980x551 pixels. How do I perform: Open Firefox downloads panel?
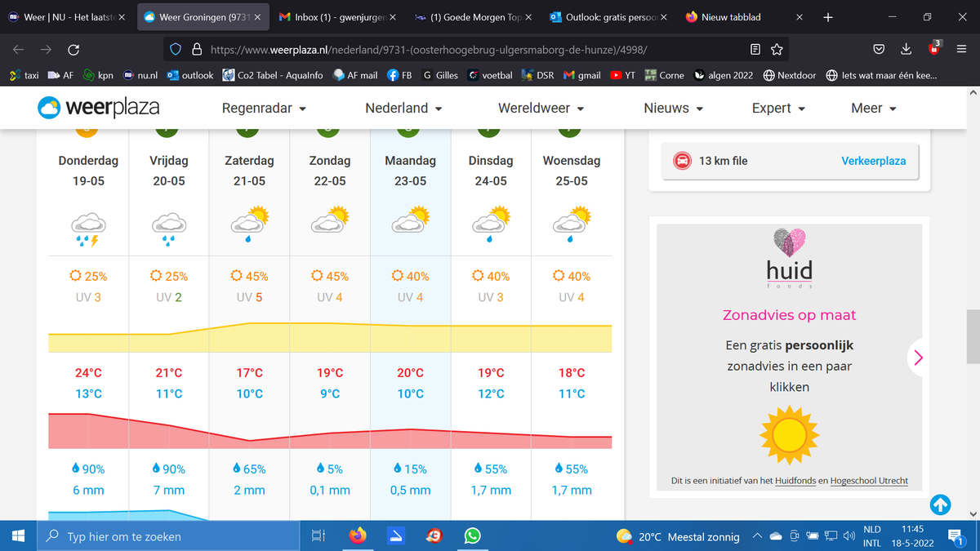(x=906, y=50)
